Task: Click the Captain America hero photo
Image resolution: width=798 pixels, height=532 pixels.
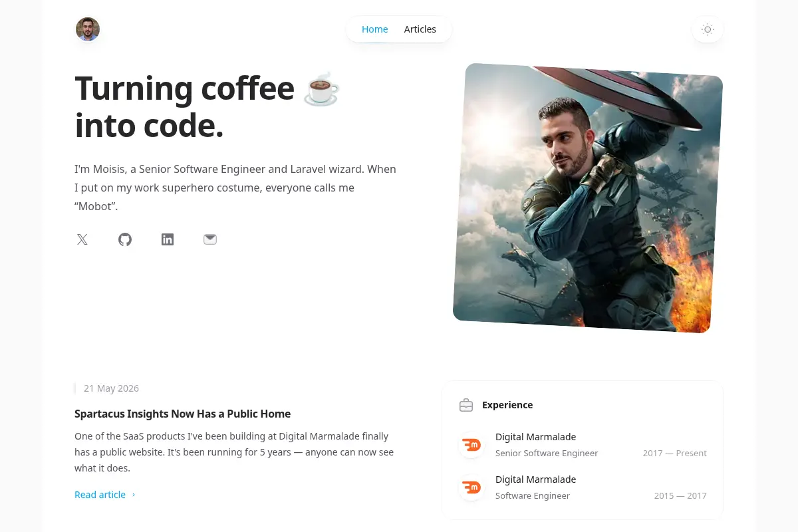Action: (x=588, y=198)
